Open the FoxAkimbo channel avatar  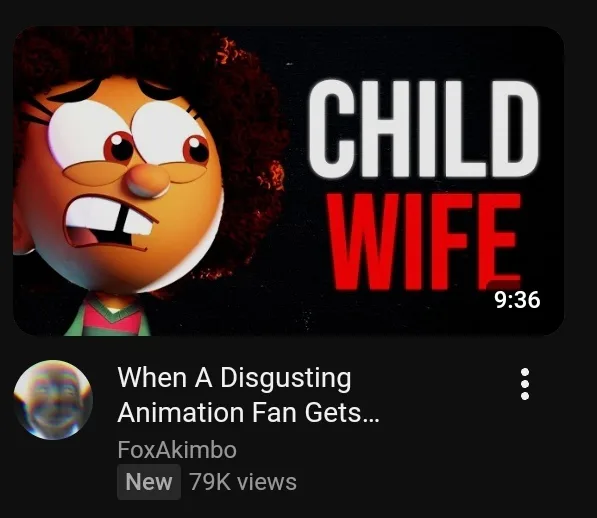tap(53, 400)
